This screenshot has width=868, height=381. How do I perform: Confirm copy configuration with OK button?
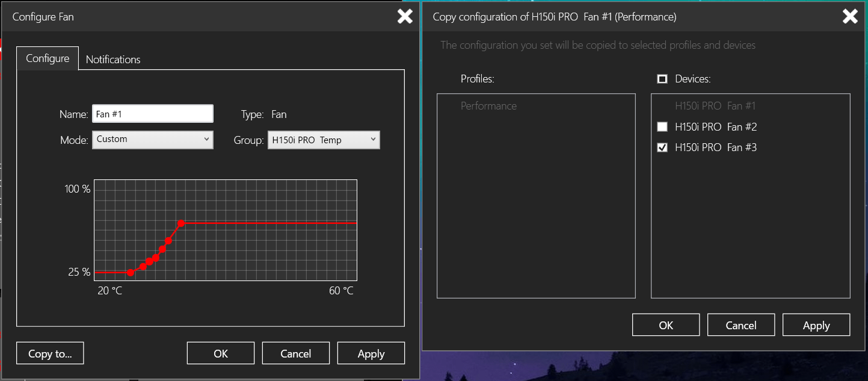click(x=666, y=325)
